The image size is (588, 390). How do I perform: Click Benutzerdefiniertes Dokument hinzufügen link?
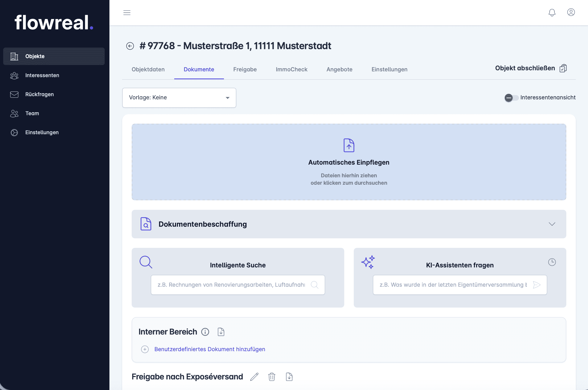(209, 349)
